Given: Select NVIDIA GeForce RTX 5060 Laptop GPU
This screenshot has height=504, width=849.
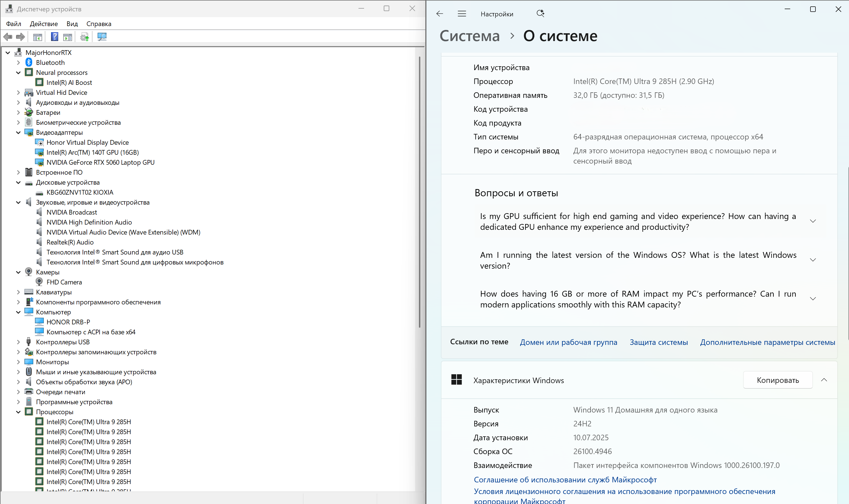Looking at the screenshot, I should tap(100, 162).
